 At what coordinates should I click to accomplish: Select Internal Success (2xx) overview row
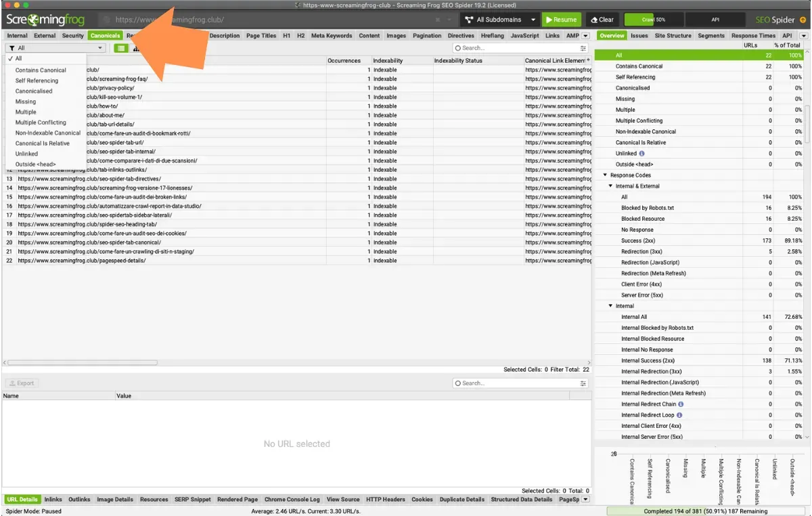[699, 360]
